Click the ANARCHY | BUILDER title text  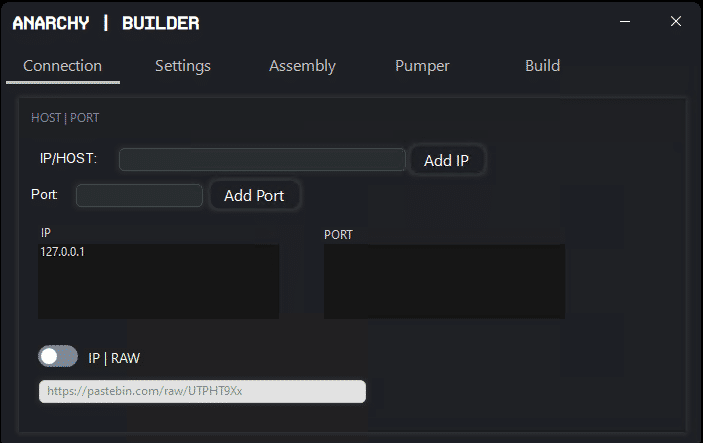point(105,22)
